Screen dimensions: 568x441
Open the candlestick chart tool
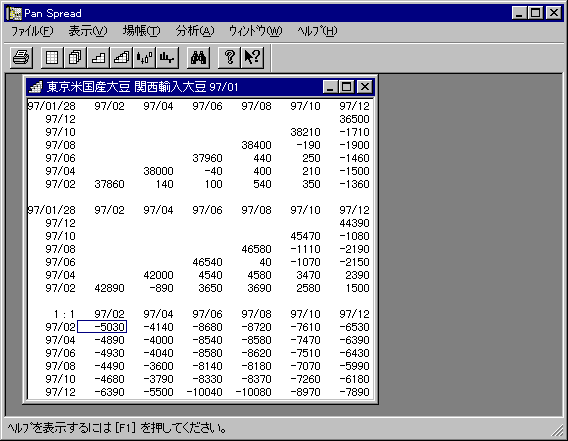pos(145,57)
